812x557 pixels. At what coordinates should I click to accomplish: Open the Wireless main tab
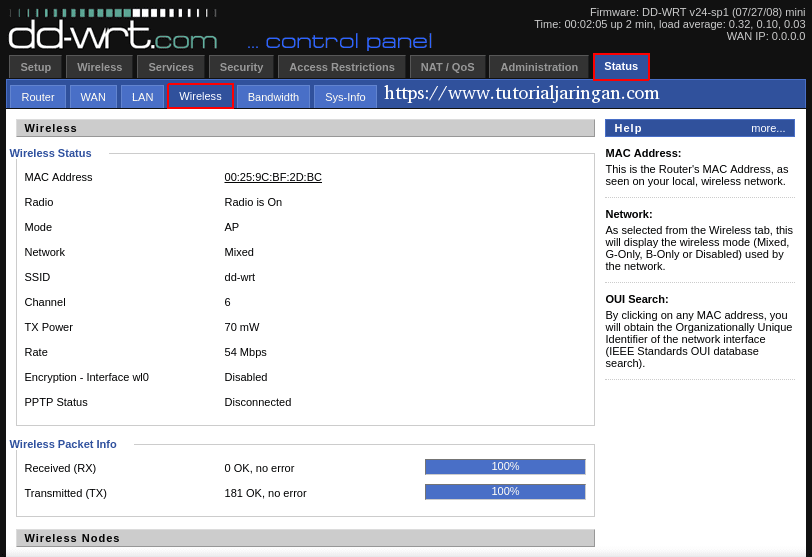(x=99, y=67)
